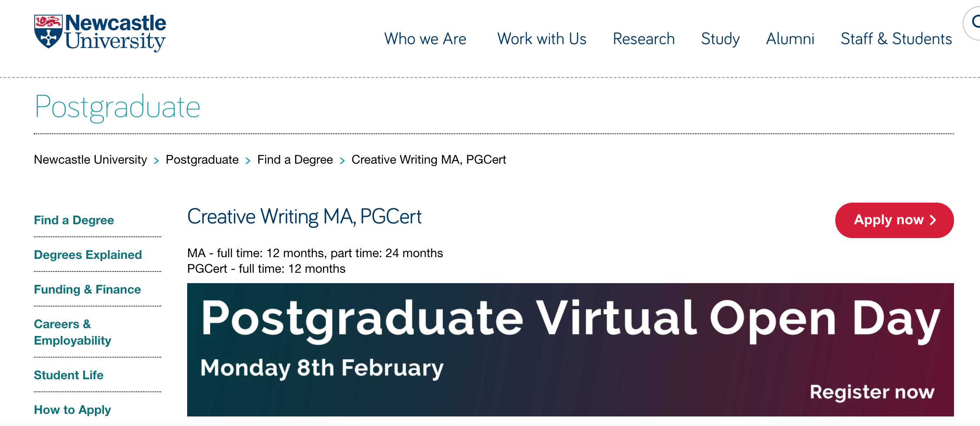The height and width of the screenshot is (426, 980).
Task: Open the Study navigation item
Action: (720, 39)
